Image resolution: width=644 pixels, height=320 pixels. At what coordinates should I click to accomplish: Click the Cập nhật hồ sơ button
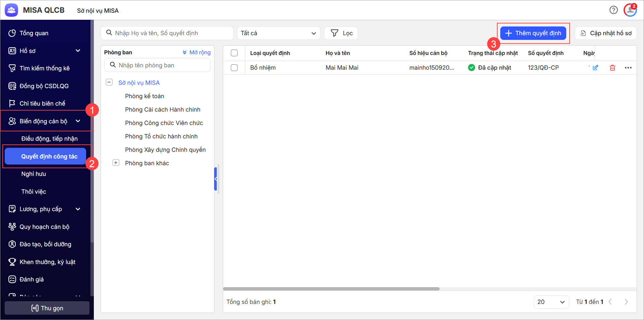click(606, 33)
